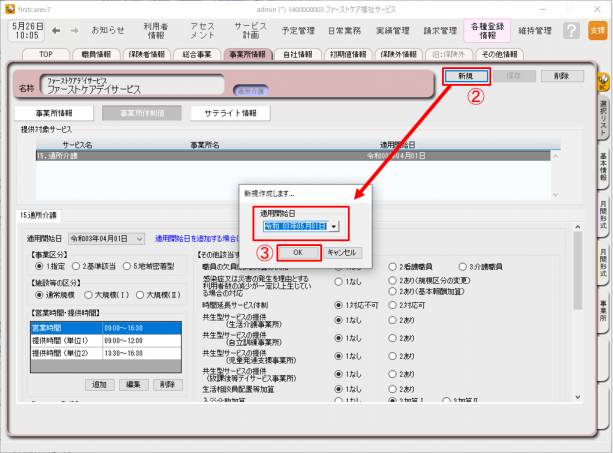Click the orange 支援 support icon
The image size is (613, 453).
[597, 31]
